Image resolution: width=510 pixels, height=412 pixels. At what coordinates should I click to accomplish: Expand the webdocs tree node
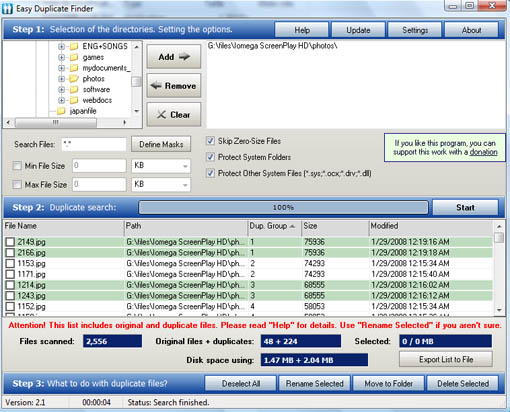point(61,100)
